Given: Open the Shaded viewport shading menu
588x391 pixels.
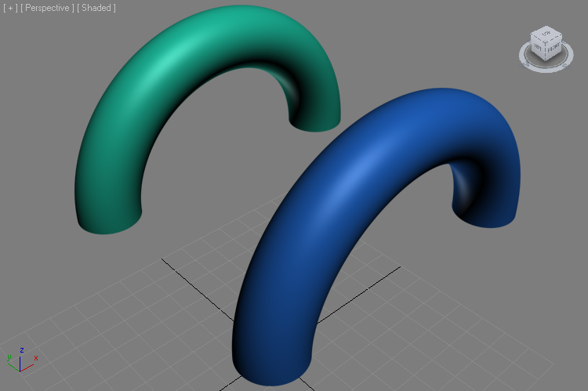Looking at the screenshot, I should [x=96, y=8].
